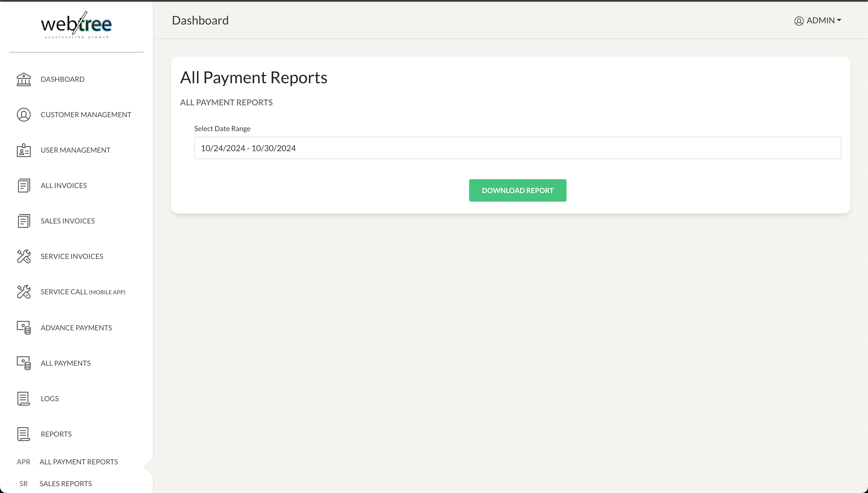
Task: Open All Payment Reports sub-menu
Action: click(79, 461)
